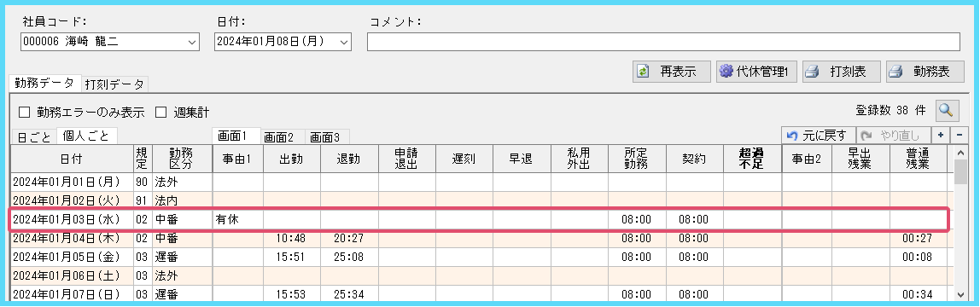The width and height of the screenshot is (980, 307).
Task: Click the 契約 column header
Action: pos(694,159)
